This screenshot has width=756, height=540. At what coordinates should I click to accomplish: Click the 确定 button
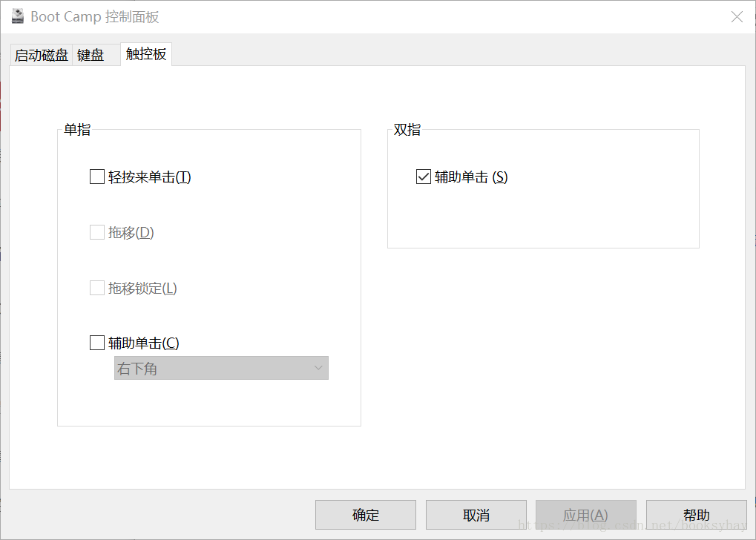click(x=366, y=515)
